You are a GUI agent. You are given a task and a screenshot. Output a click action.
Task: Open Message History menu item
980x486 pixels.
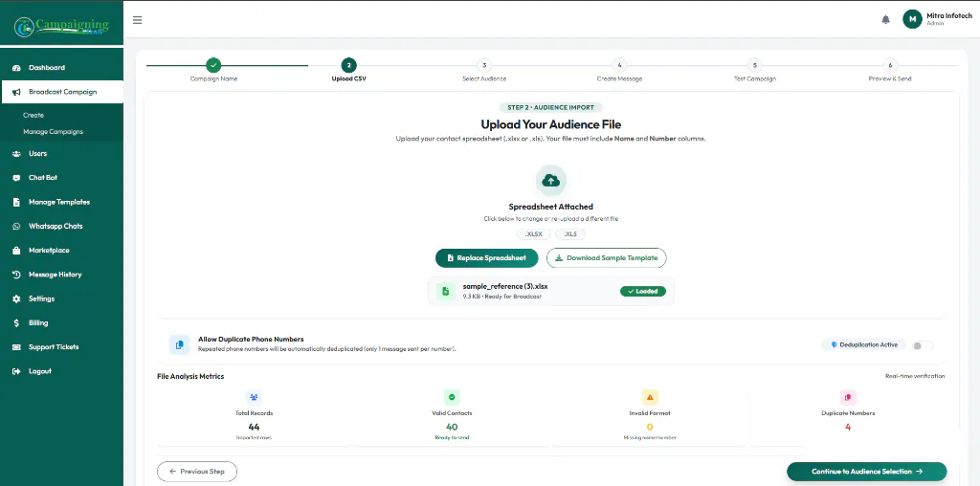61,275
